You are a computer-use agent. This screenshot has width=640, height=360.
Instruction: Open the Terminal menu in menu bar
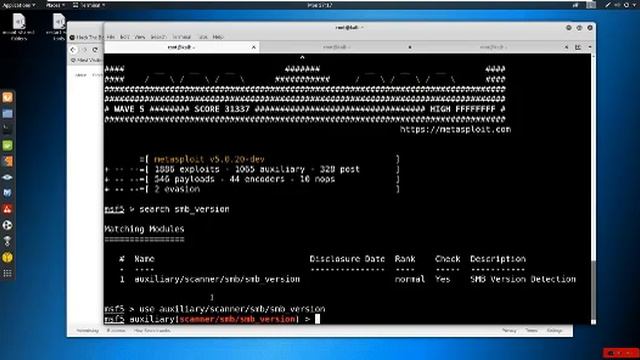(x=182, y=37)
